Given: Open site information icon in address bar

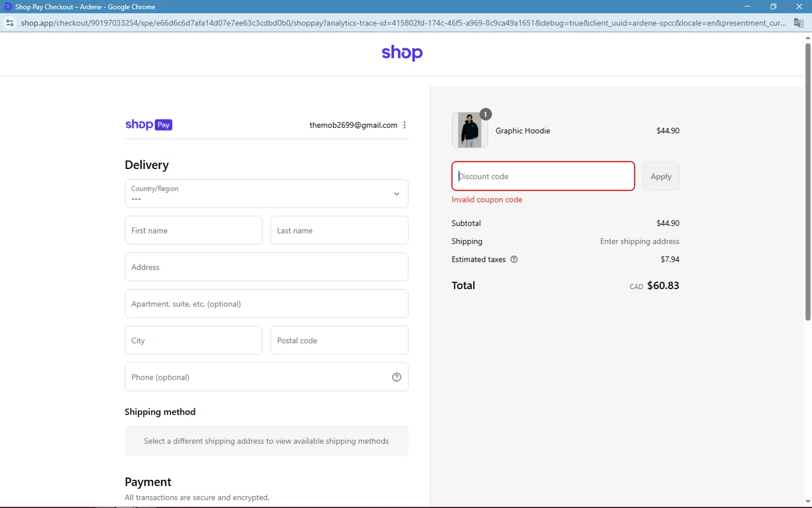Looking at the screenshot, I should pyautogui.click(x=9, y=23).
